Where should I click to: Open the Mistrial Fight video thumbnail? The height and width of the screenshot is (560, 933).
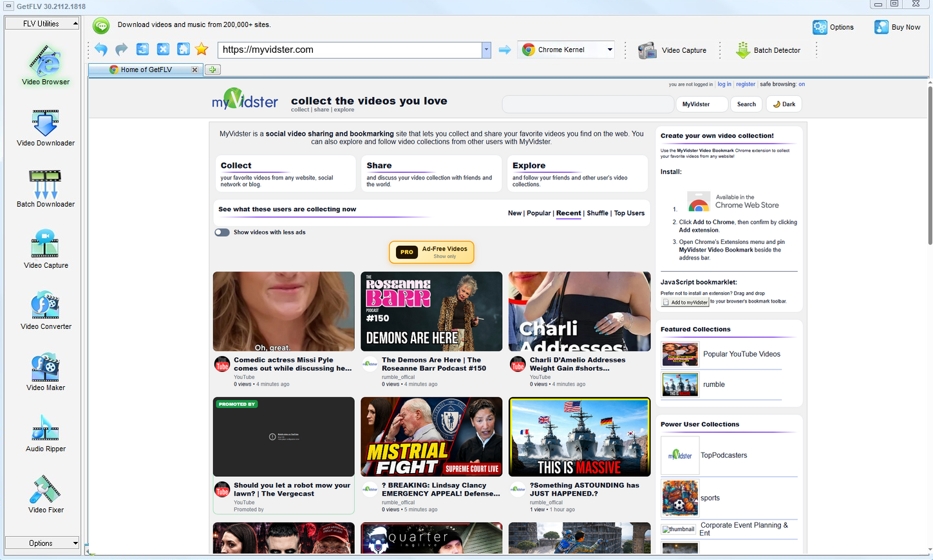[x=431, y=437]
